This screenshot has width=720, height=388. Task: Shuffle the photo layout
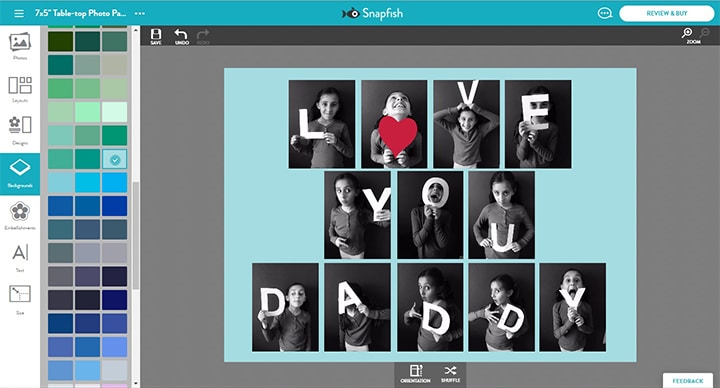(450, 374)
